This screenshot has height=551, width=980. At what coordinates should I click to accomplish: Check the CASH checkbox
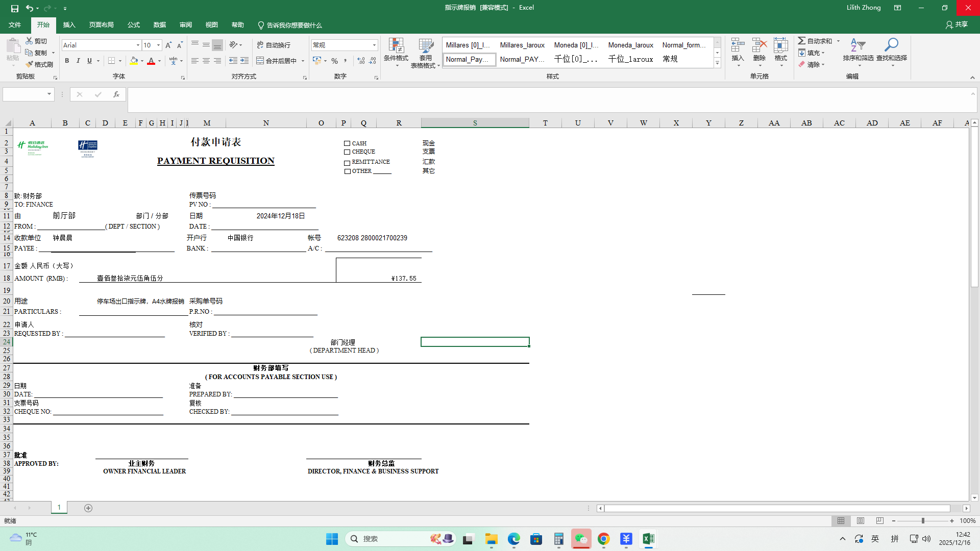click(x=347, y=144)
